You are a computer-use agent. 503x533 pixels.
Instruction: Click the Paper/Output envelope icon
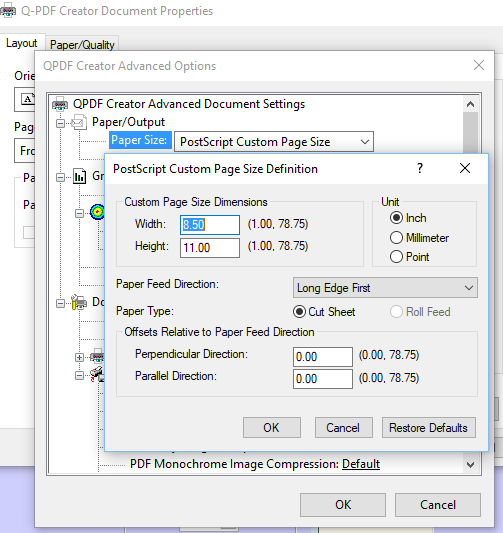pos(79,122)
